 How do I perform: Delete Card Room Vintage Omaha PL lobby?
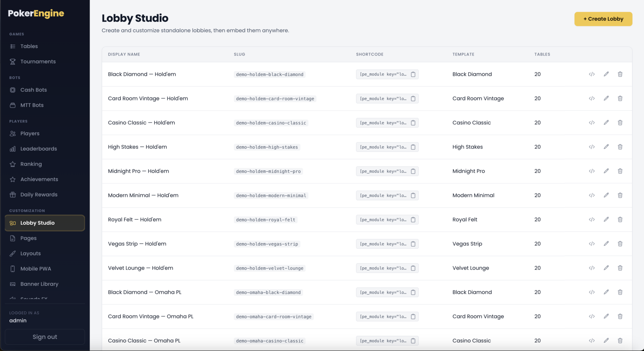click(x=620, y=316)
